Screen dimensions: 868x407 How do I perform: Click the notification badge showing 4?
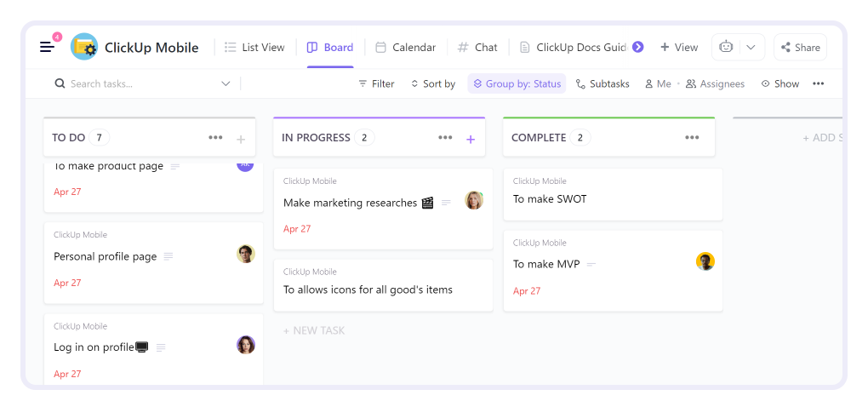(57, 37)
